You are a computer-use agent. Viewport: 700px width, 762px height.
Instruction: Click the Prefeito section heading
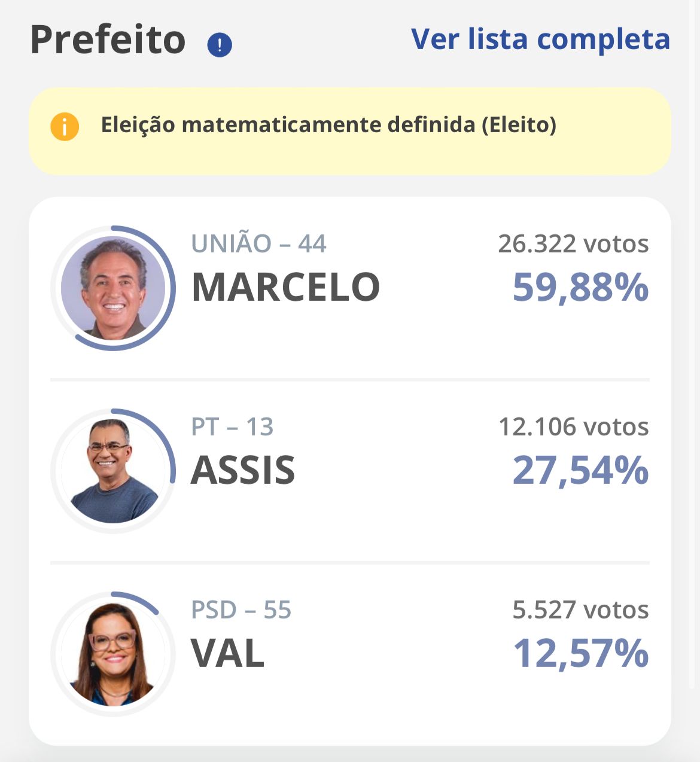click(x=108, y=40)
